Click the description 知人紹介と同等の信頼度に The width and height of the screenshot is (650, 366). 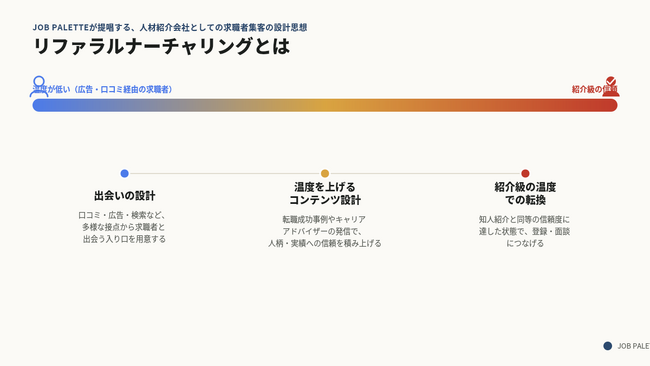pos(524,231)
